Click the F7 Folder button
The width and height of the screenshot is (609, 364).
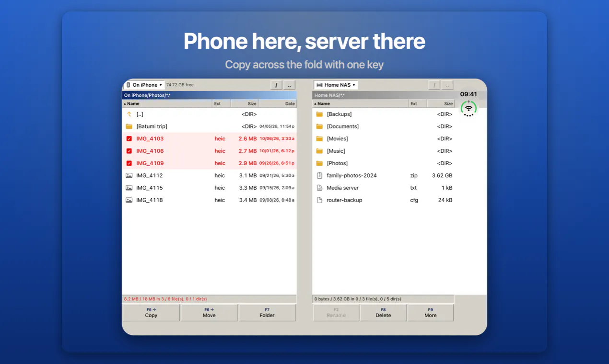pyautogui.click(x=267, y=313)
